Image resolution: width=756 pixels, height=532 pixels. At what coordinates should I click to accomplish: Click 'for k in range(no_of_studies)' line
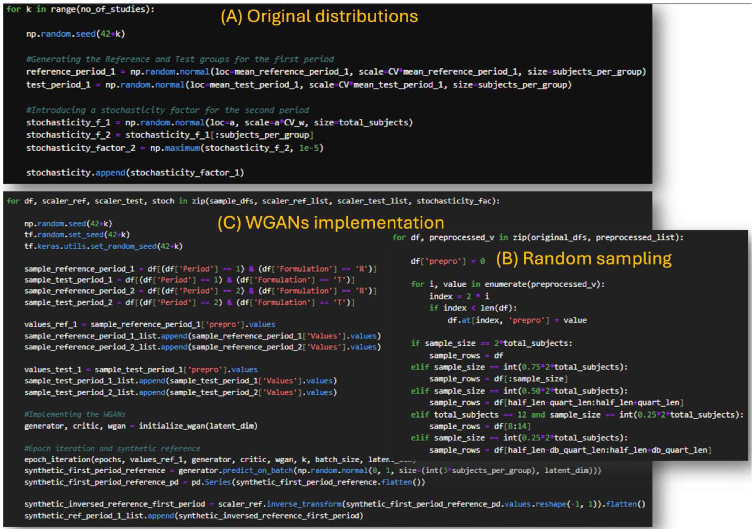pos(80,9)
